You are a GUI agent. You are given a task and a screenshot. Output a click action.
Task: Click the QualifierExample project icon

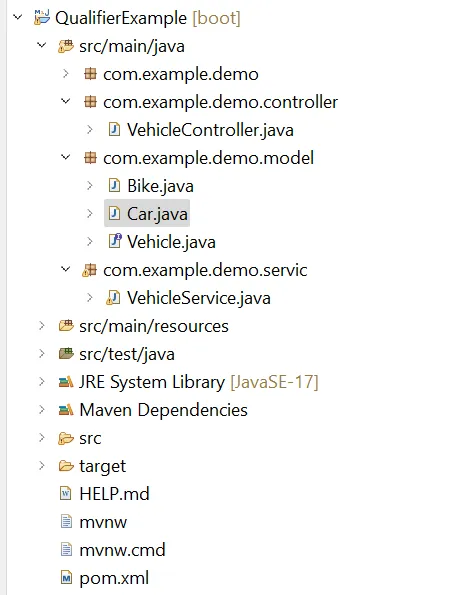42,17
